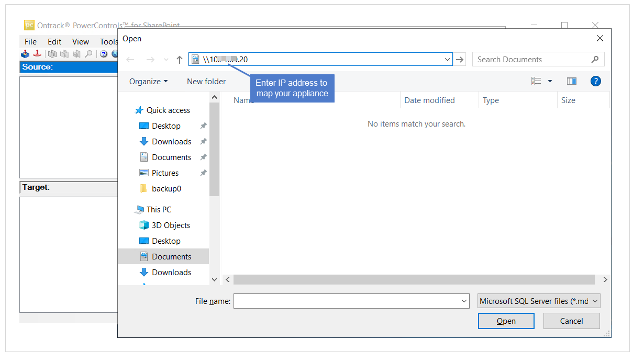Image resolution: width=644 pixels, height=363 pixels.
Task: Click the go-to arrow beside address bar
Action: [x=460, y=60]
